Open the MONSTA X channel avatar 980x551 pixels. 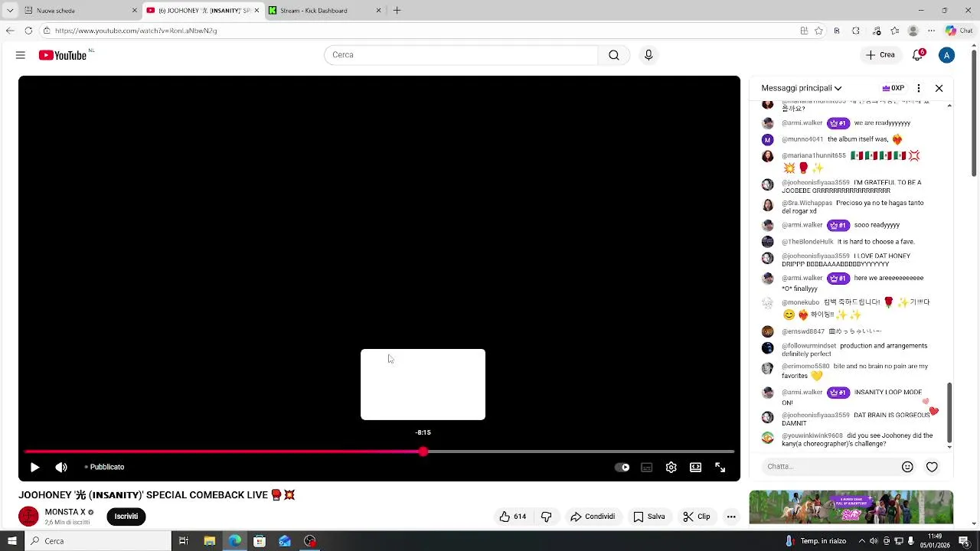(28, 517)
